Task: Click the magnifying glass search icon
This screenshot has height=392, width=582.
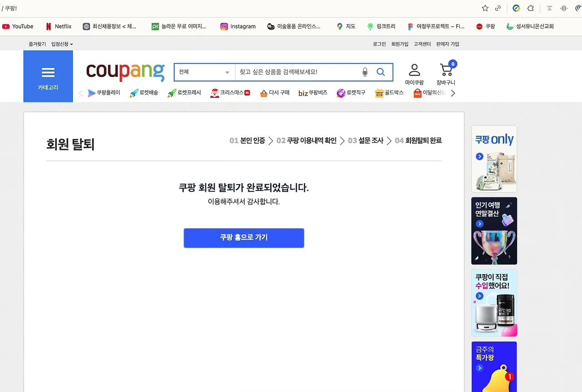Action: pos(381,72)
